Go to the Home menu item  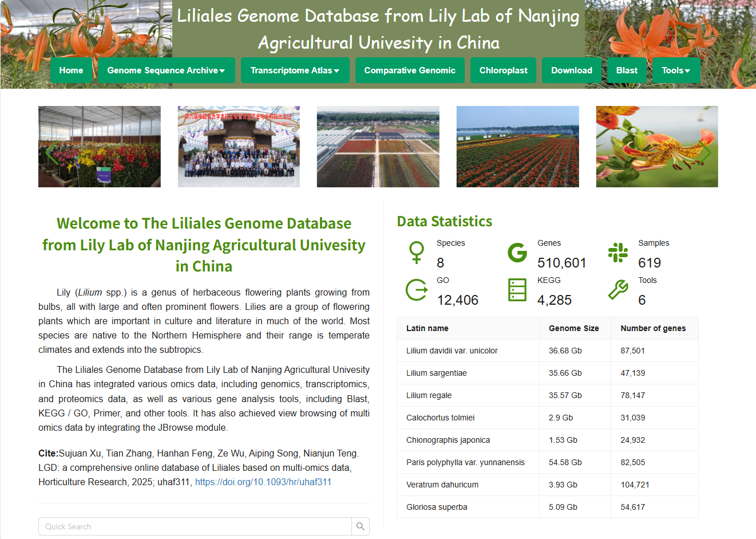[71, 70]
